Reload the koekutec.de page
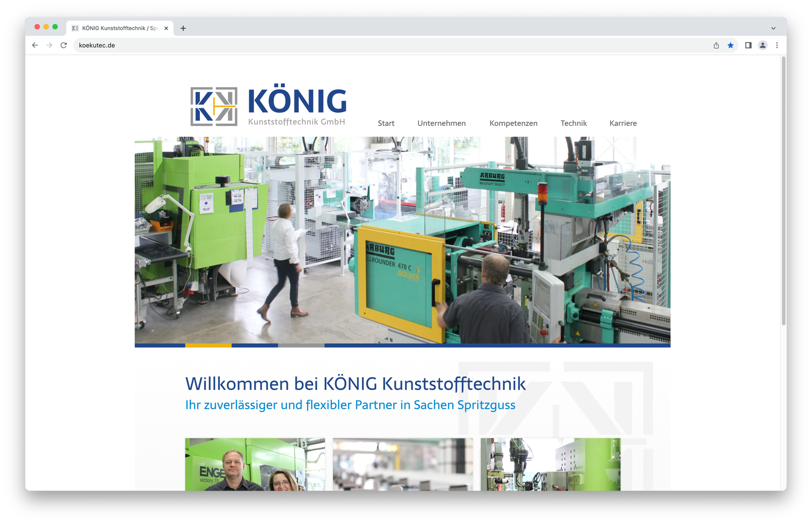The height and width of the screenshot is (524, 812). (x=63, y=45)
